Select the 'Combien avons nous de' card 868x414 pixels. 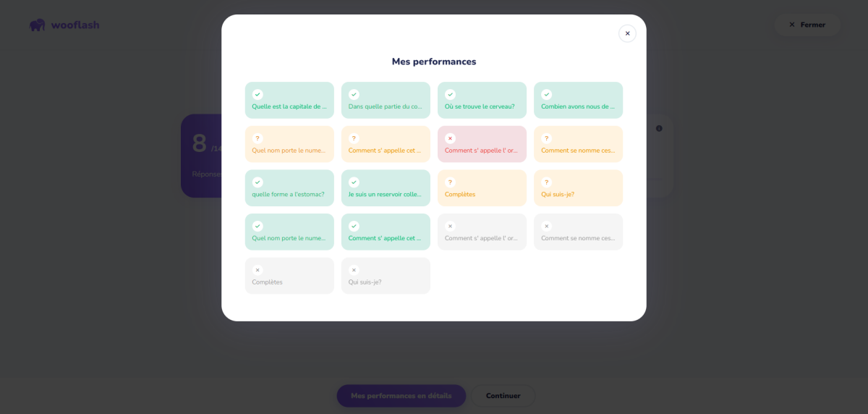[x=578, y=100]
